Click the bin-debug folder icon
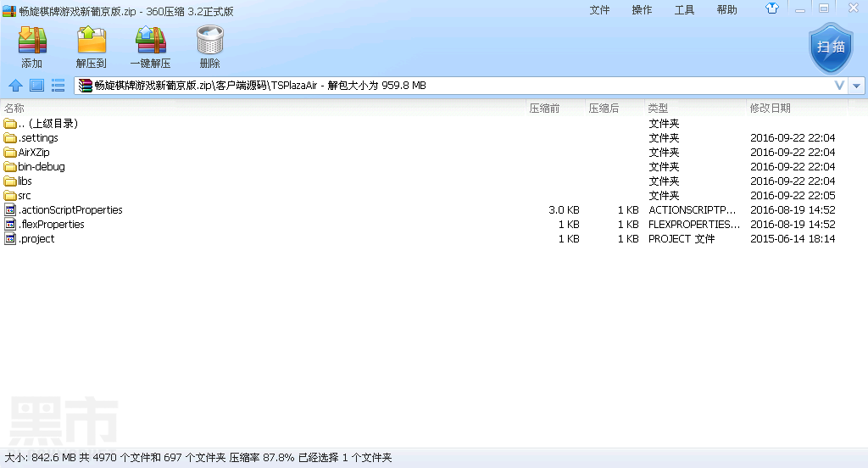 tap(10, 167)
